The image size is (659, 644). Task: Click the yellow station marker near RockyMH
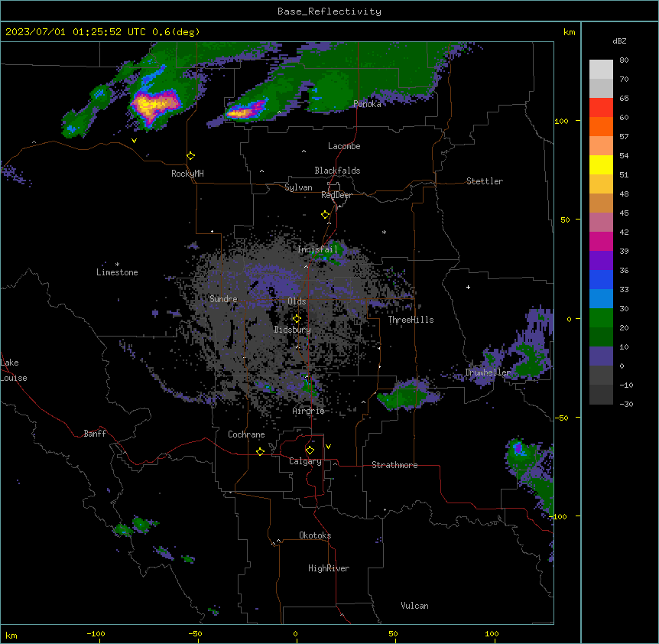point(191,156)
